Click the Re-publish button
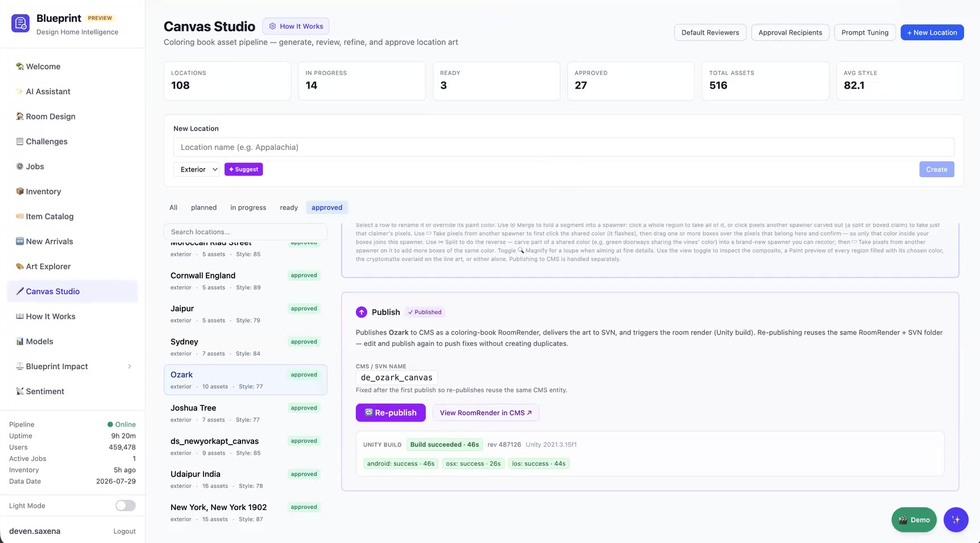 tap(391, 413)
